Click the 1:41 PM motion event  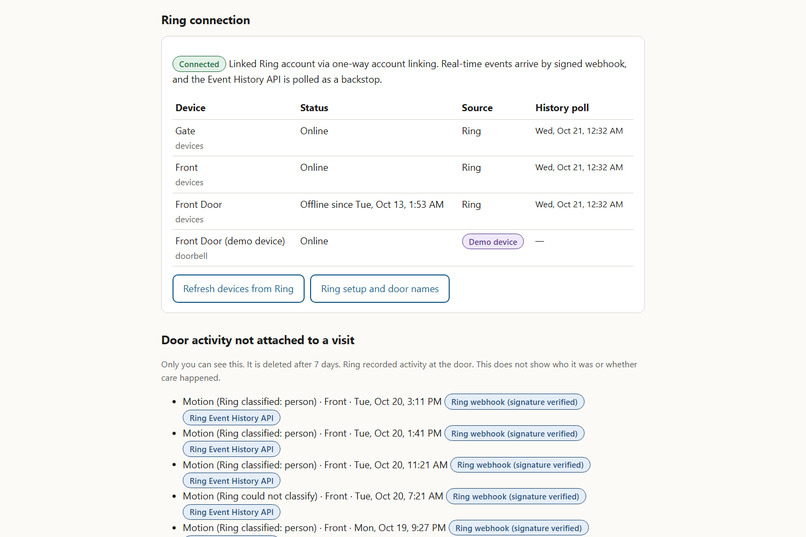312,434
